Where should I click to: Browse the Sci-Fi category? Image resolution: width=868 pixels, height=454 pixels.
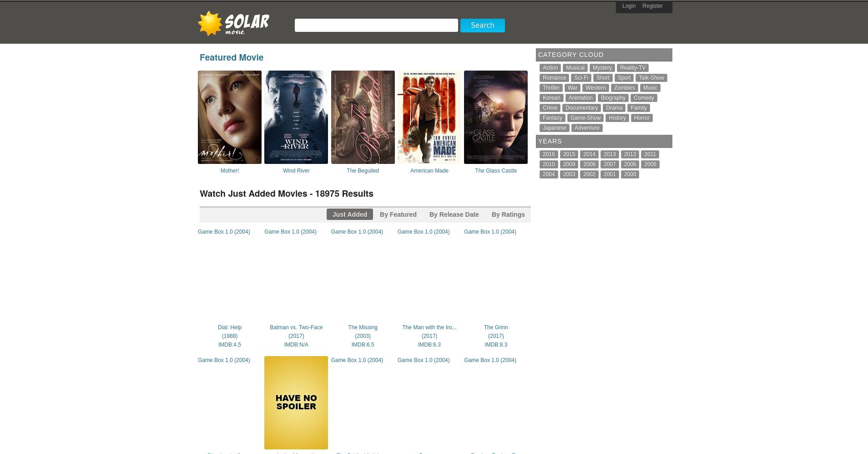point(581,78)
